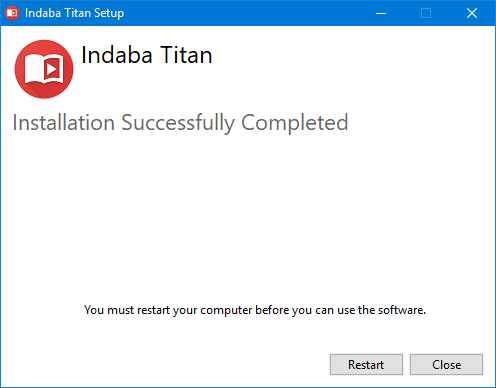
Task: Click the word 'Installation' in the heading
Action: [x=64, y=123]
